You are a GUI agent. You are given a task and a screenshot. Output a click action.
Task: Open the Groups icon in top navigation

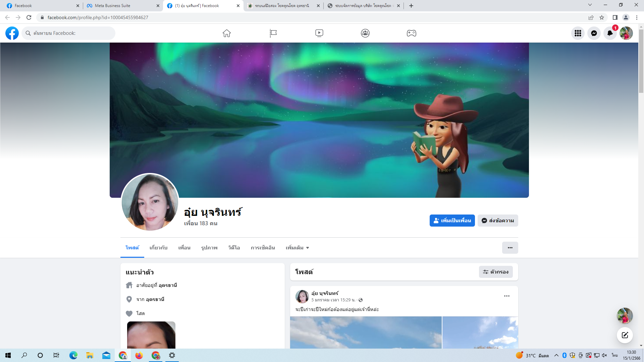click(365, 33)
